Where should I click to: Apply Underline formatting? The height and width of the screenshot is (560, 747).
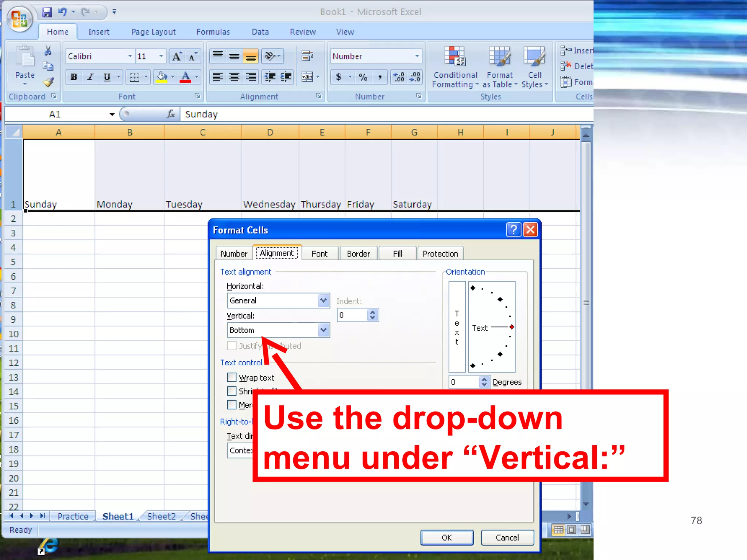107,77
